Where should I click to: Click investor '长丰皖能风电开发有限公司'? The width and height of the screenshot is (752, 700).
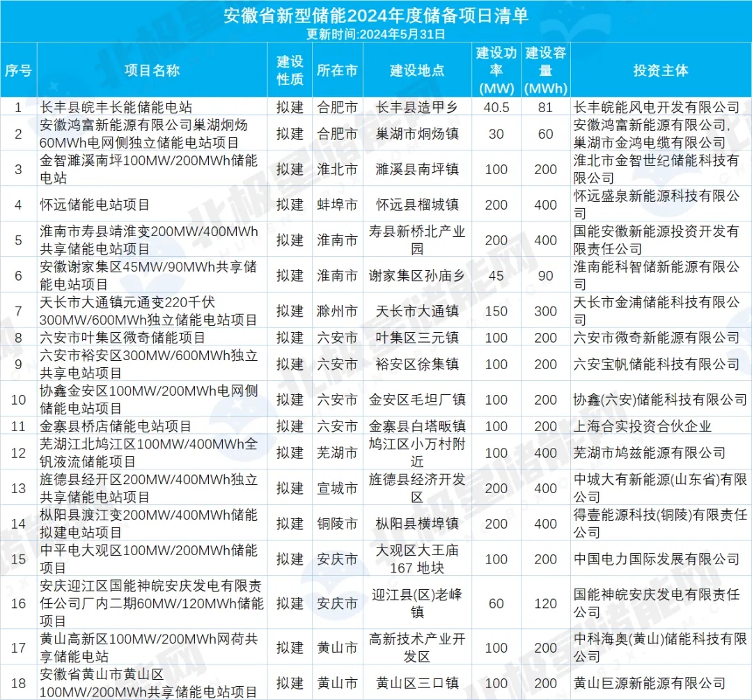tap(657, 107)
